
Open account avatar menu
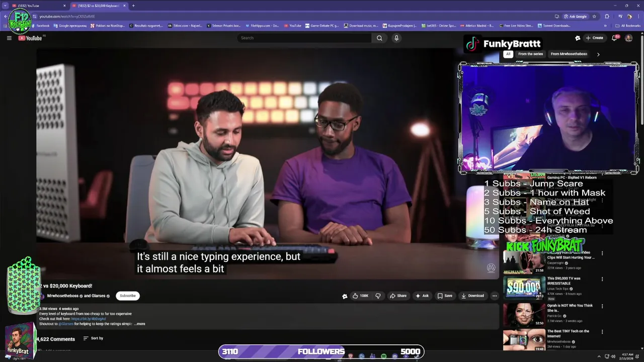click(628, 38)
